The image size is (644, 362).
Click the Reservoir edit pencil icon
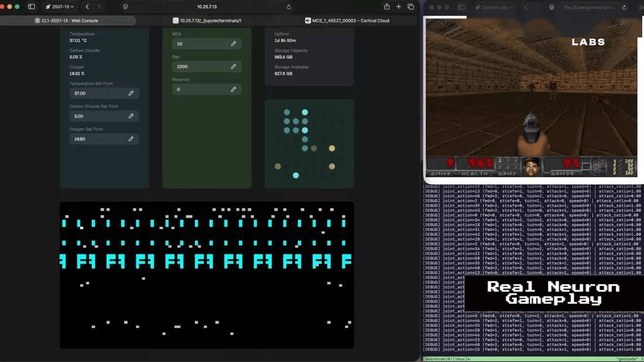pos(234,89)
